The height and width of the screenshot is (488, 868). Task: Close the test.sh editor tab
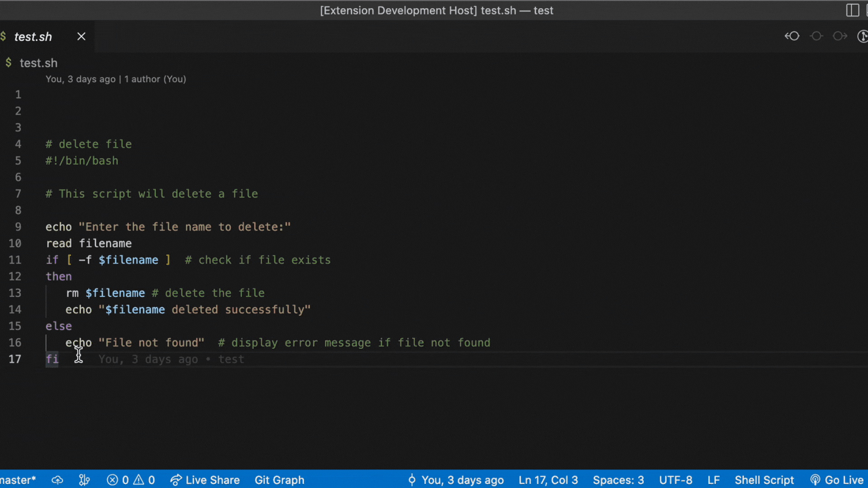click(81, 37)
